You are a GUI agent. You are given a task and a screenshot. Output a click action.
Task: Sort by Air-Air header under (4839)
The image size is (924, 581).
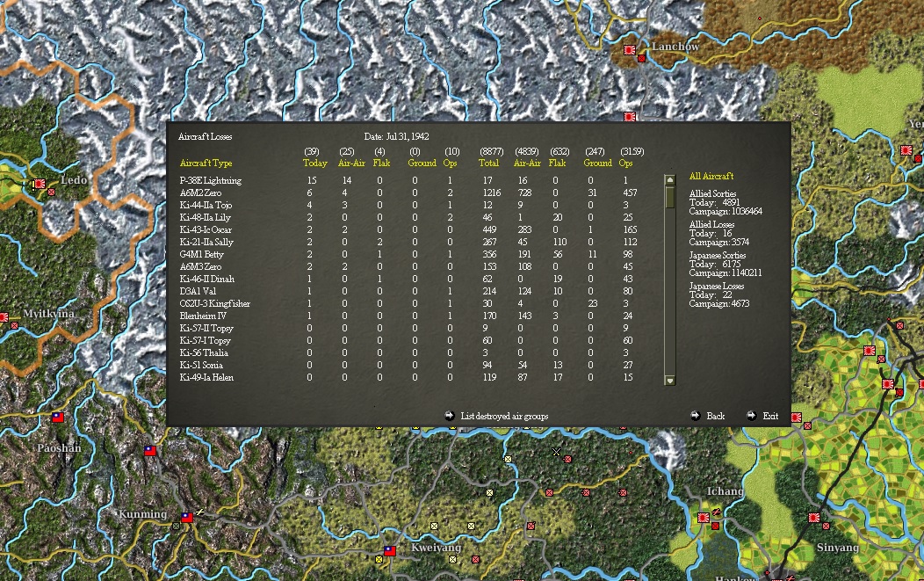(527, 163)
